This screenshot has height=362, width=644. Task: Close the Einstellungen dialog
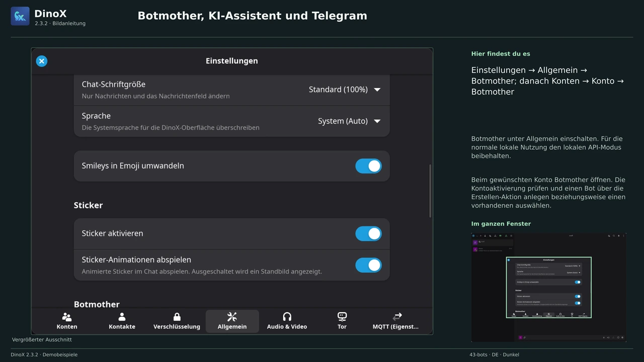pos(42,61)
